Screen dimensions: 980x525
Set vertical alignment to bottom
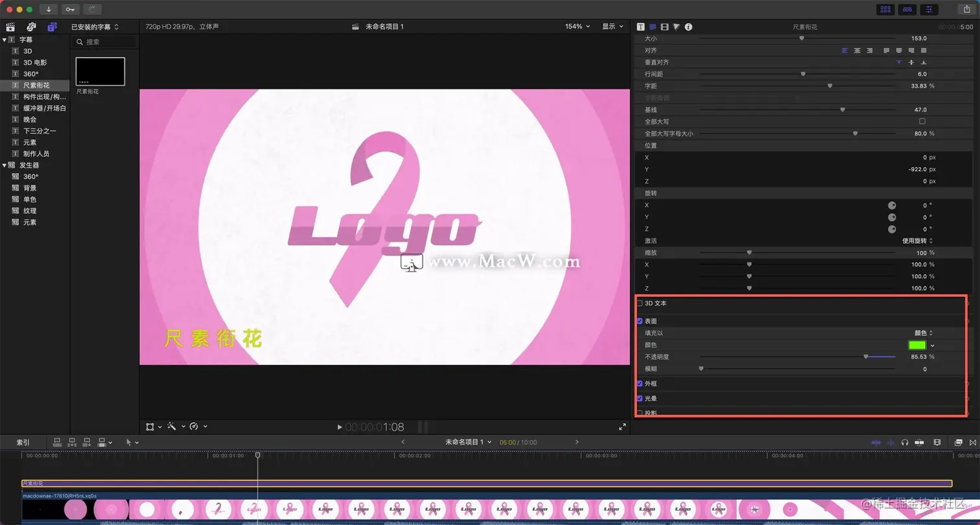point(924,62)
